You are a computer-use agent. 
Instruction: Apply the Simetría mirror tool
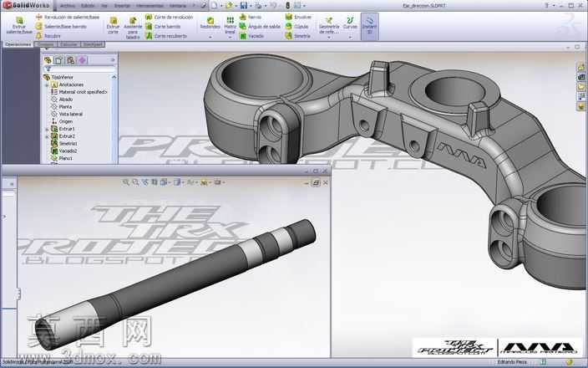point(297,36)
